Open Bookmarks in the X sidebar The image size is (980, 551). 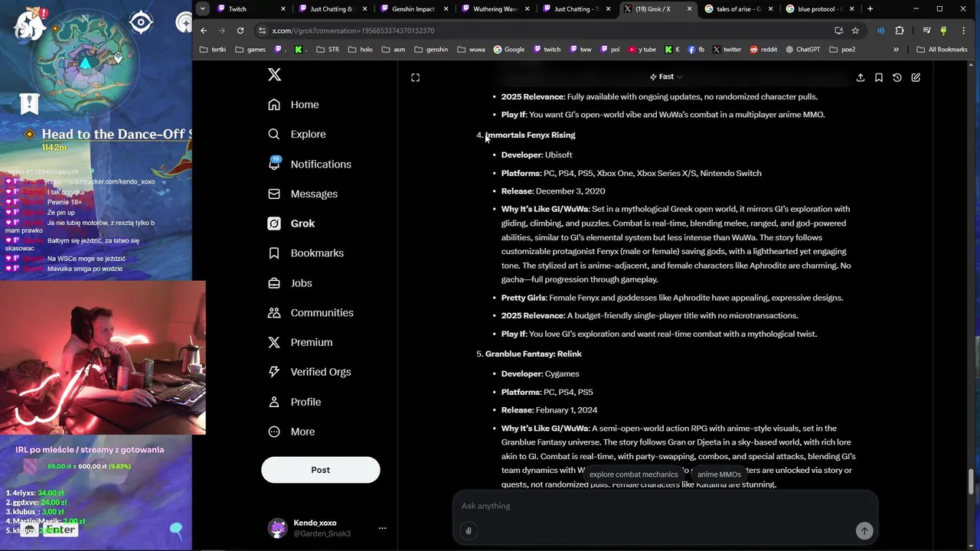tap(305, 253)
